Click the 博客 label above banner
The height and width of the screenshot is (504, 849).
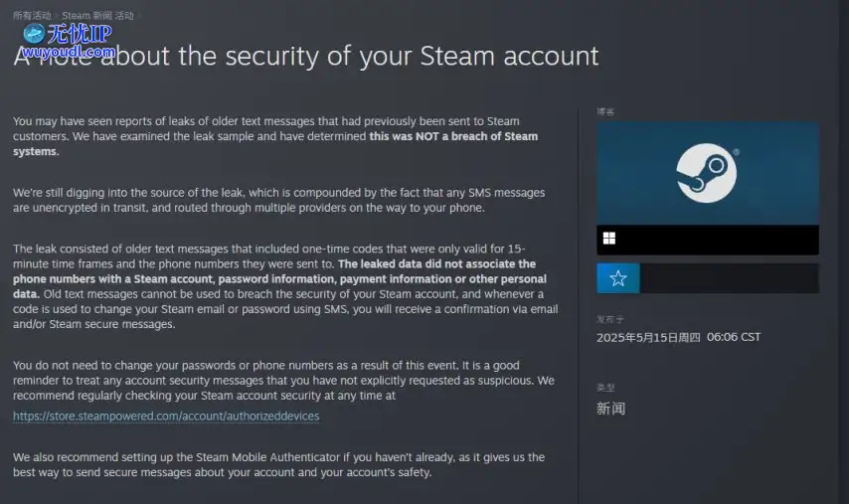[x=605, y=111]
